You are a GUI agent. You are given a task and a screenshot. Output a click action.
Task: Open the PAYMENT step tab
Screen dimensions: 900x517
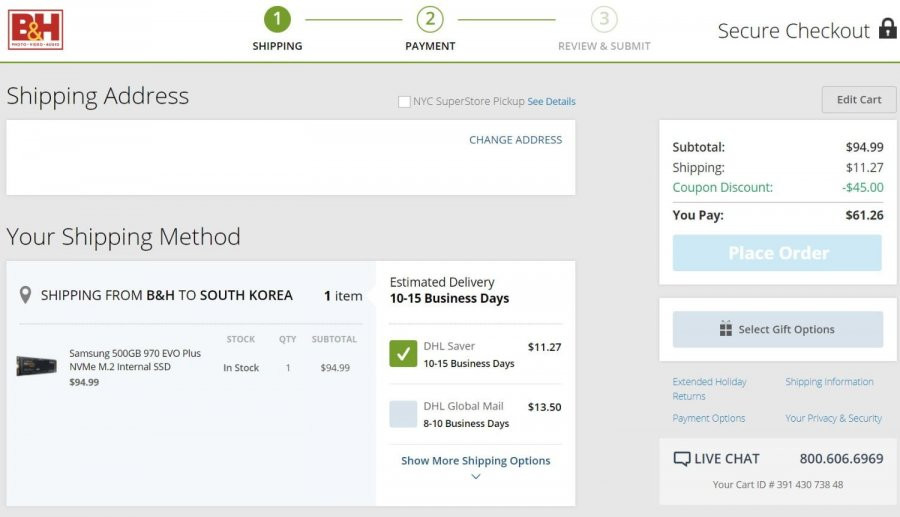430,46
